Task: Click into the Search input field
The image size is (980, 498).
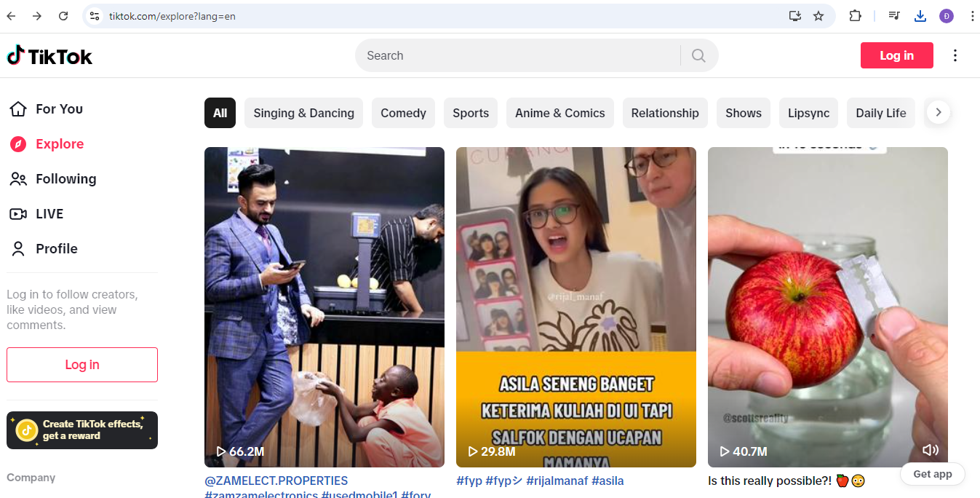Action: pyautogui.click(x=517, y=55)
